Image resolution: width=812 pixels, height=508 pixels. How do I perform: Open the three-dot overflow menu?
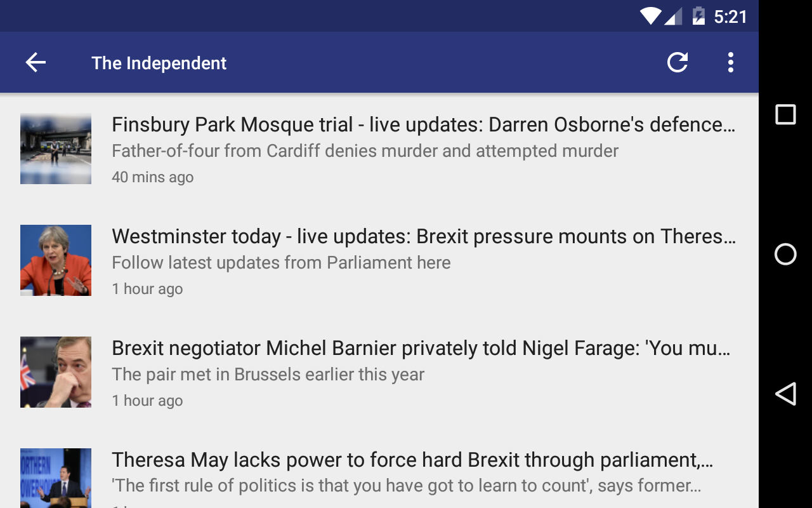click(730, 62)
